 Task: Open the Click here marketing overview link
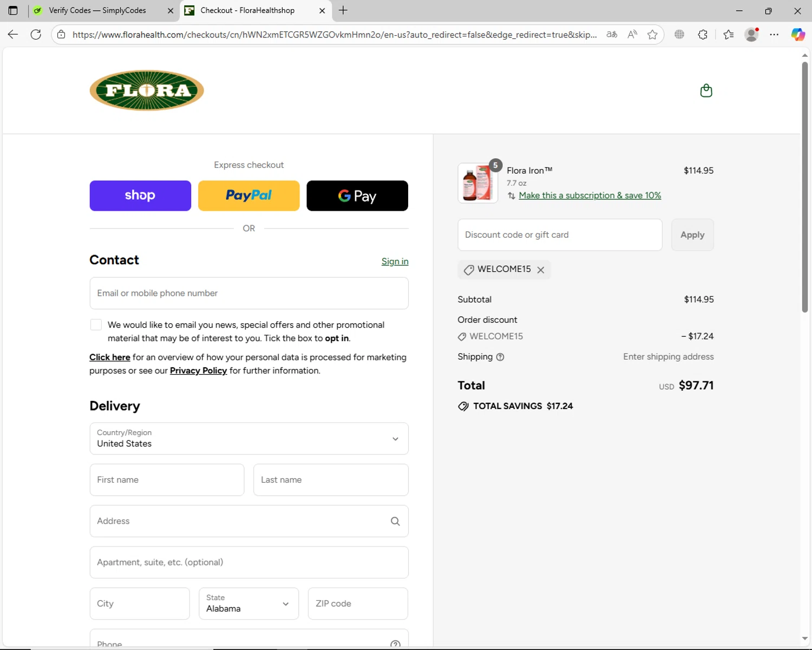[110, 357]
